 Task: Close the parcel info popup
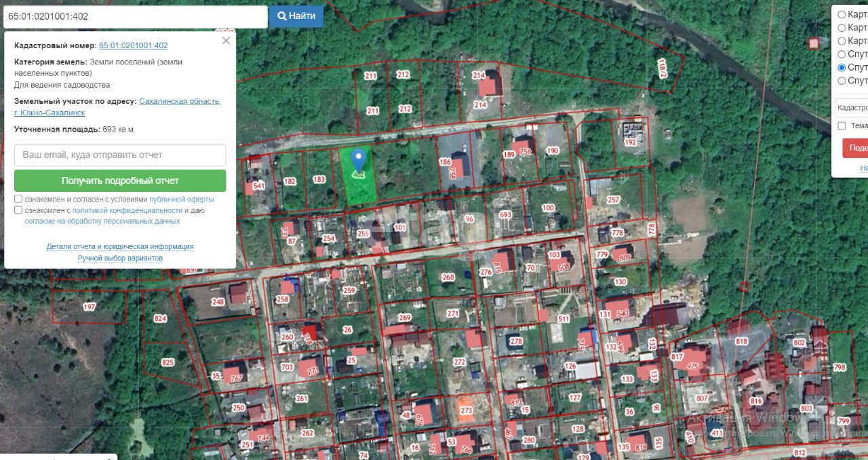[x=226, y=41]
